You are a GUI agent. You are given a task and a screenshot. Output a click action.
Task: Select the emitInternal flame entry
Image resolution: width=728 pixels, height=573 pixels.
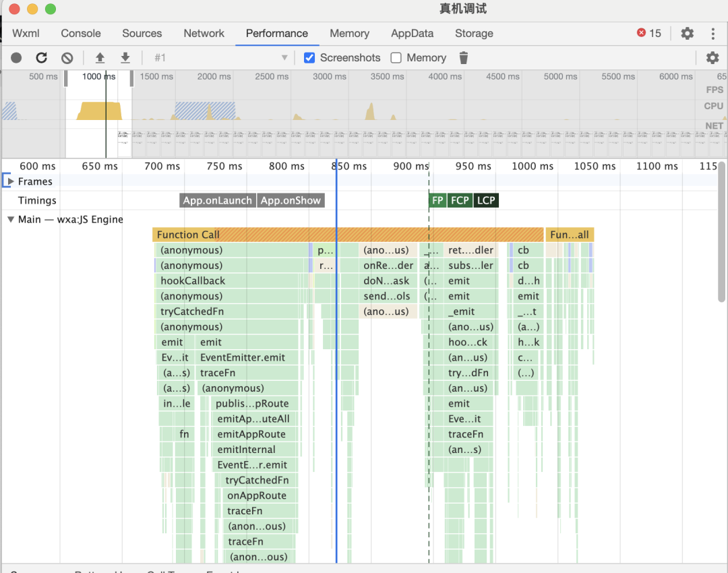pos(255,449)
